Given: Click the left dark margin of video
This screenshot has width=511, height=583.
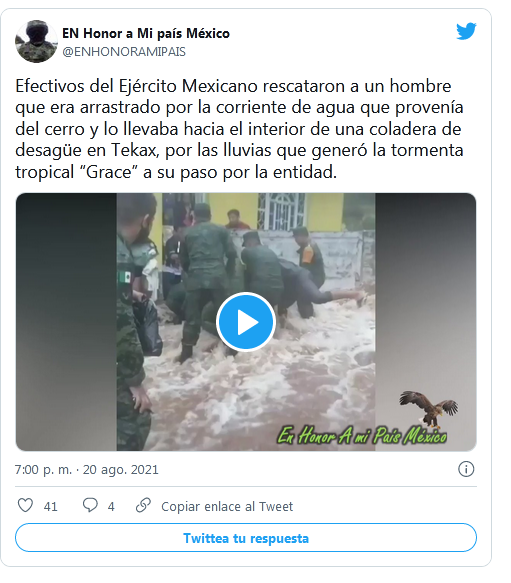Looking at the screenshot, I should pos(66,322).
